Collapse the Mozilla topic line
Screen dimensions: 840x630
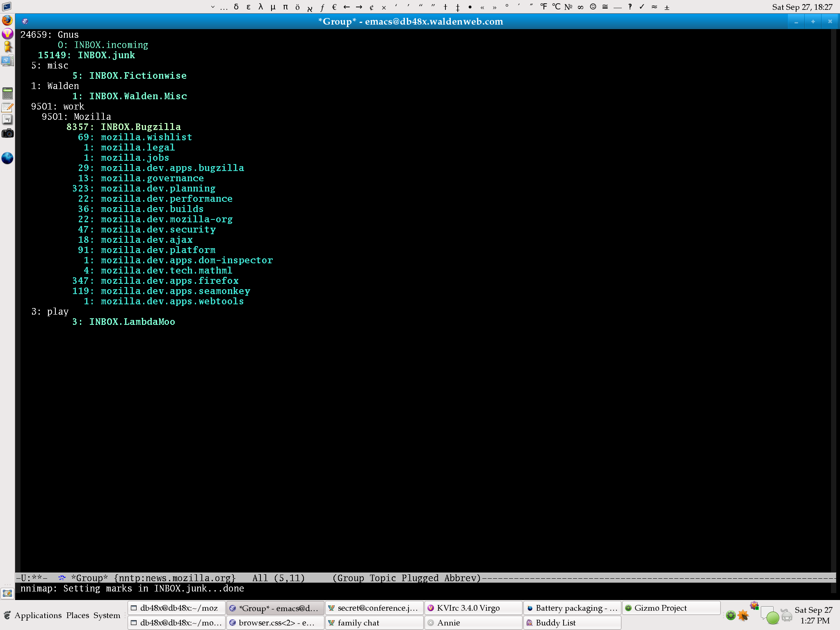[x=76, y=116]
